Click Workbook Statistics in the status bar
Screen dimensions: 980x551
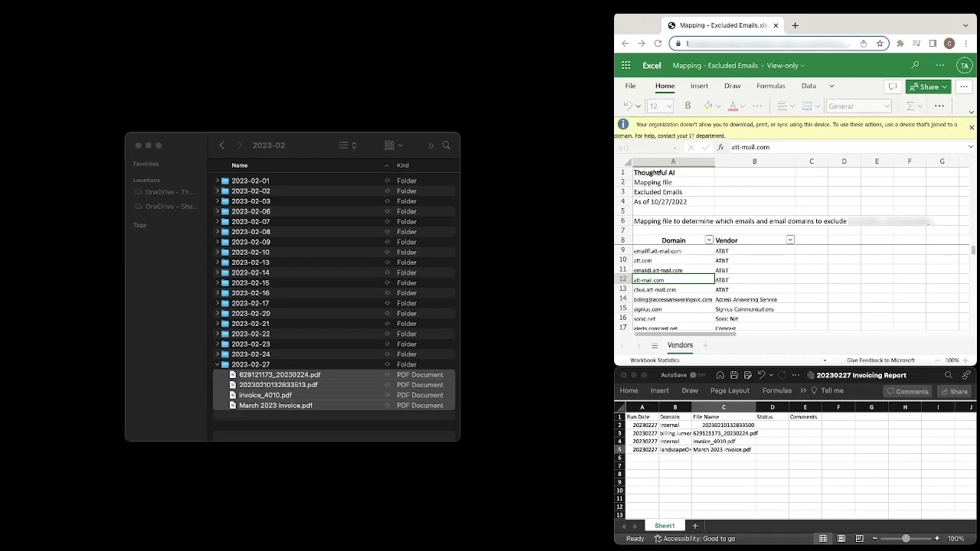point(655,360)
